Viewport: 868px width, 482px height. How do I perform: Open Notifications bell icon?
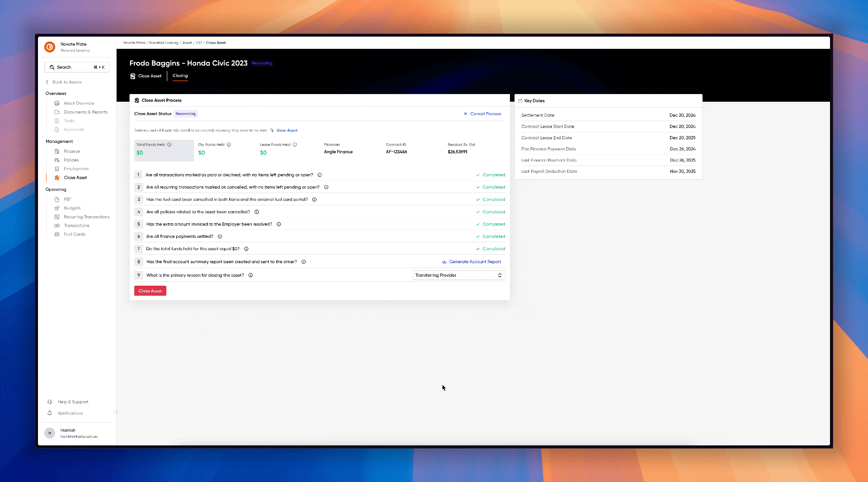(50, 413)
